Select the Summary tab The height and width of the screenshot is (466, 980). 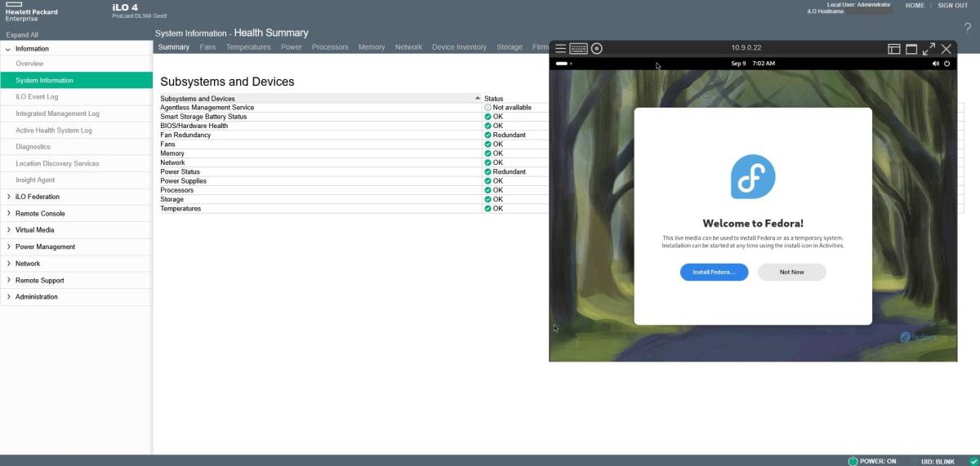click(x=174, y=47)
